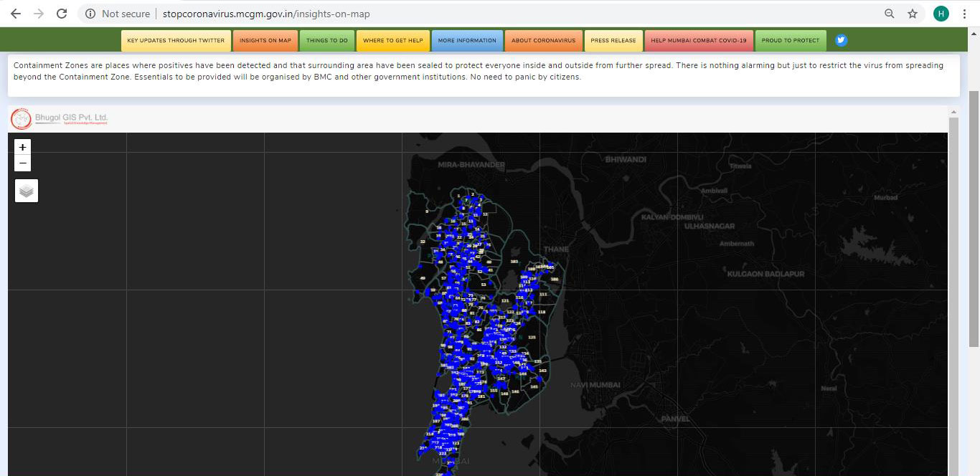The height and width of the screenshot is (476, 980).
Task: Click the browser forward arrow
Action: [39, 14]
